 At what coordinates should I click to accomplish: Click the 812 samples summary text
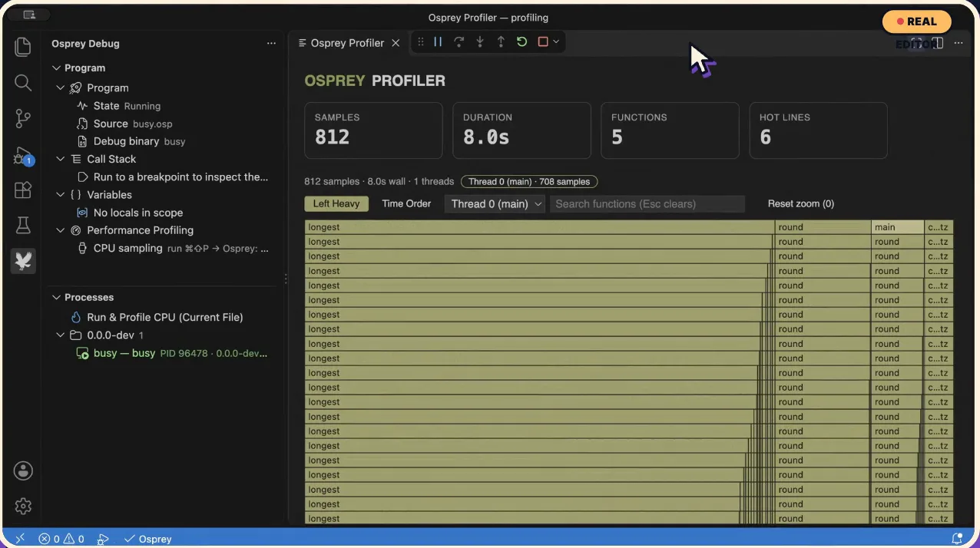pyautogui.click(x=379, y=182)
